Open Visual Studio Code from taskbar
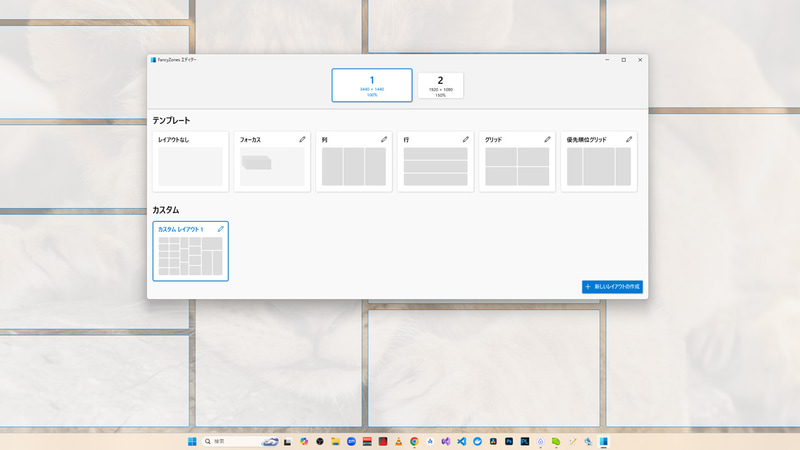 (x=462, y=441)
